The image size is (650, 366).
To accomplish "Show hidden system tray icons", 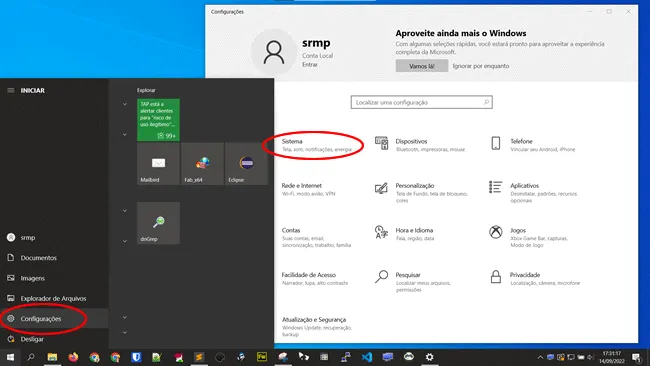I will click(x=540, y=357).
